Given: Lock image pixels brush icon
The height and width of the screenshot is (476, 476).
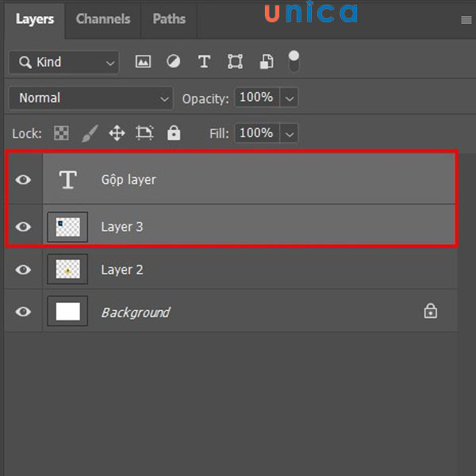Looking at the screenshot, I should click(90, 133).
